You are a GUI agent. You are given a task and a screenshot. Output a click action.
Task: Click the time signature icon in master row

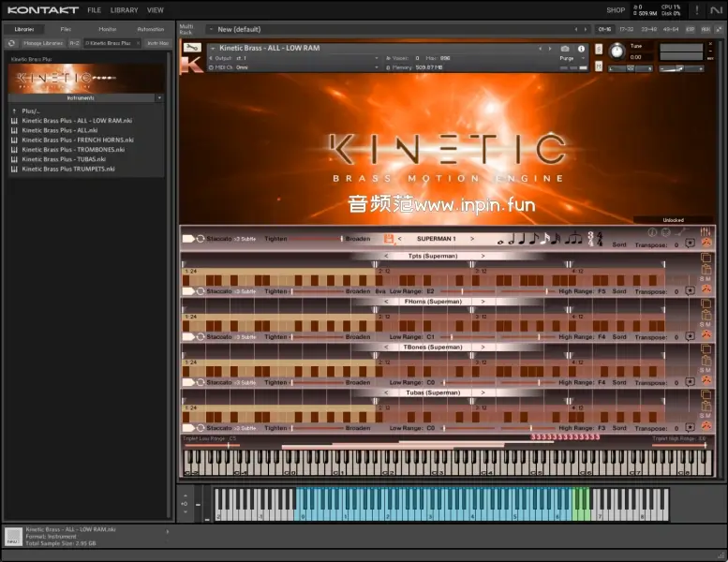point(592,239)
